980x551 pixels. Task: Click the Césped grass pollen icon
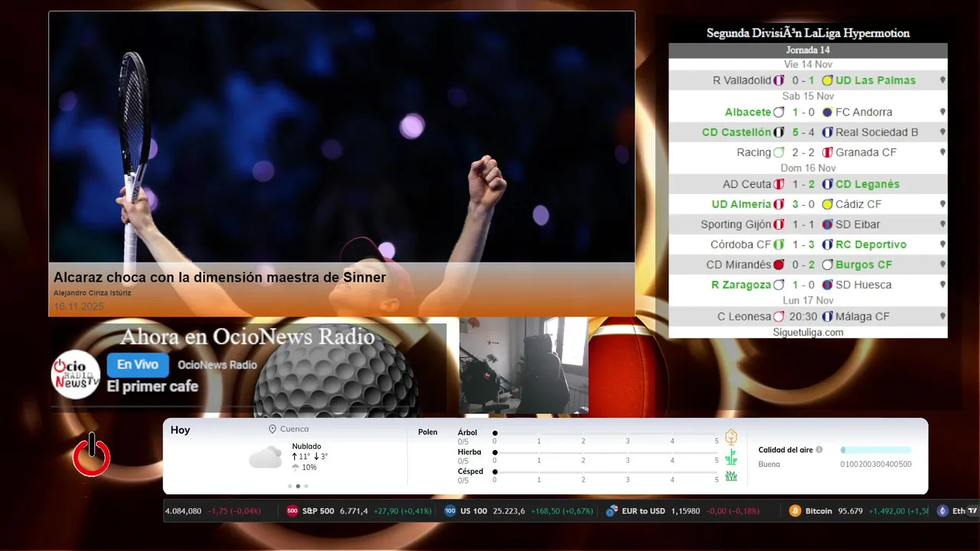(731, 476)
